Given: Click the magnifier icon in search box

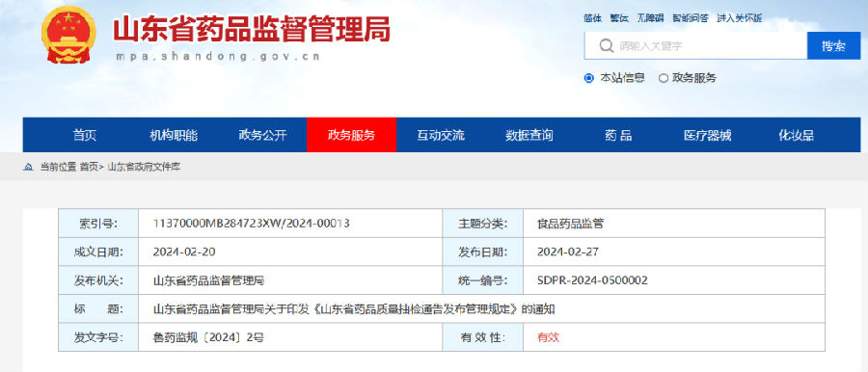Looking at the screenshot, I should tap(607, 45).
